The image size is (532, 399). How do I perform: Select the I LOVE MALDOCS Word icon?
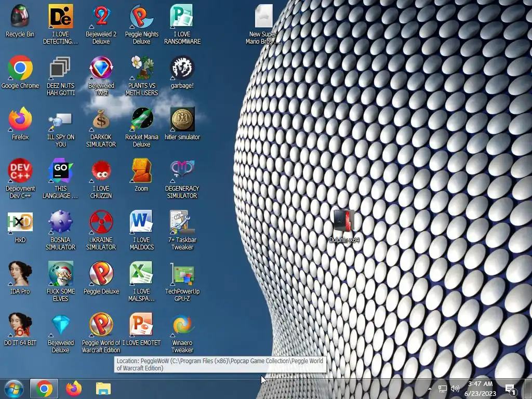pyautogui.click(x=141, y=222)
